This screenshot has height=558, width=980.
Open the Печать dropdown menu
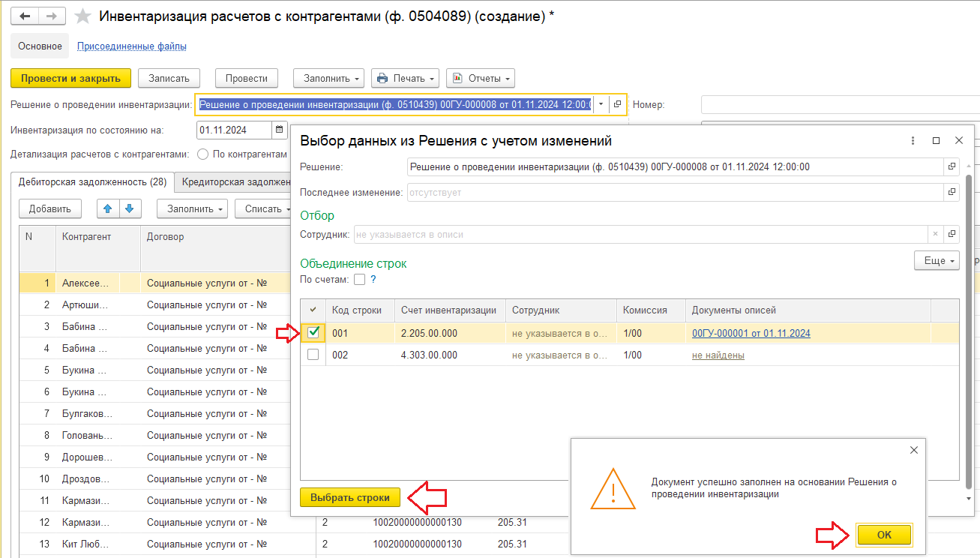tap(405, 78)
